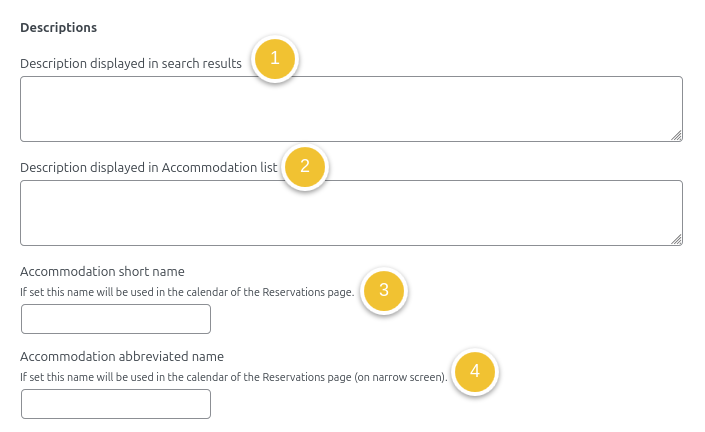Click the hint text under Accommodation abbreviated name
This screenshot has height=432, width=705.
tap(233, 377)
